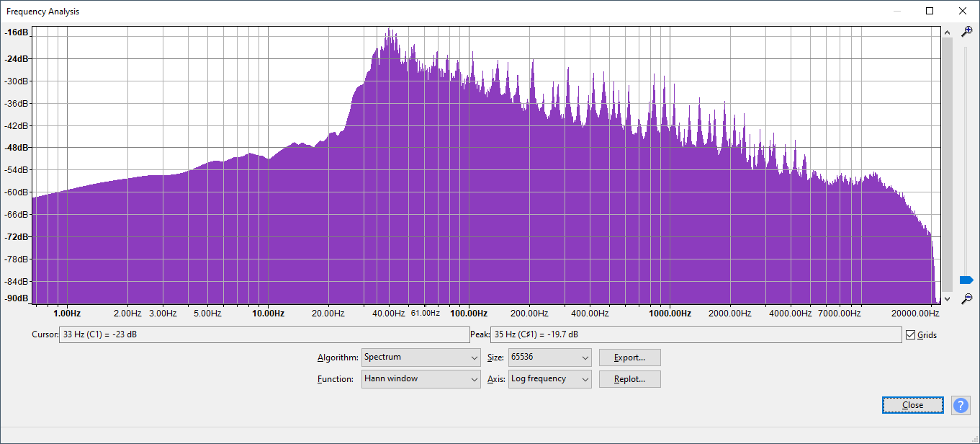Toggle the Grids checkbox
The image size is (980, 444).
click(x=911, y=335)
